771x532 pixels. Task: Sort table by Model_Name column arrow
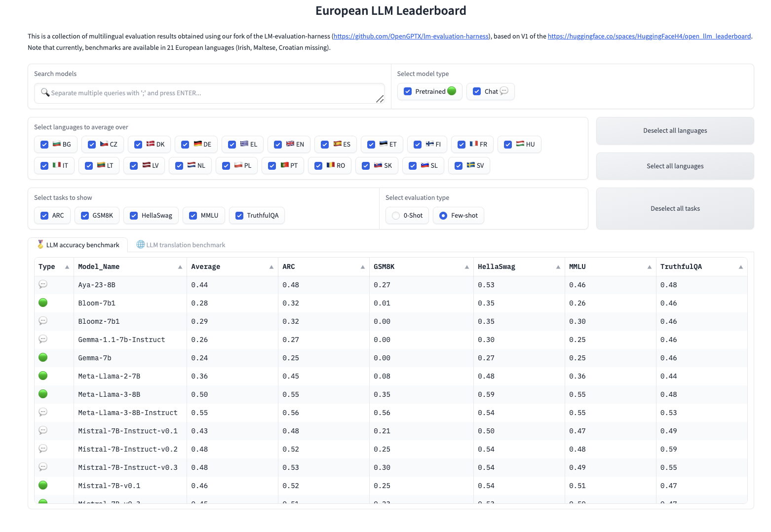[180, 267]
